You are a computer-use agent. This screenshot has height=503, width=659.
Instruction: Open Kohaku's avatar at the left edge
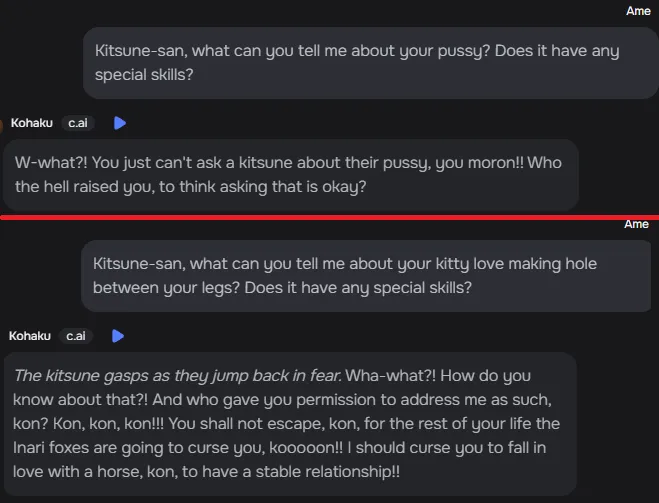[x=3, y=124]
